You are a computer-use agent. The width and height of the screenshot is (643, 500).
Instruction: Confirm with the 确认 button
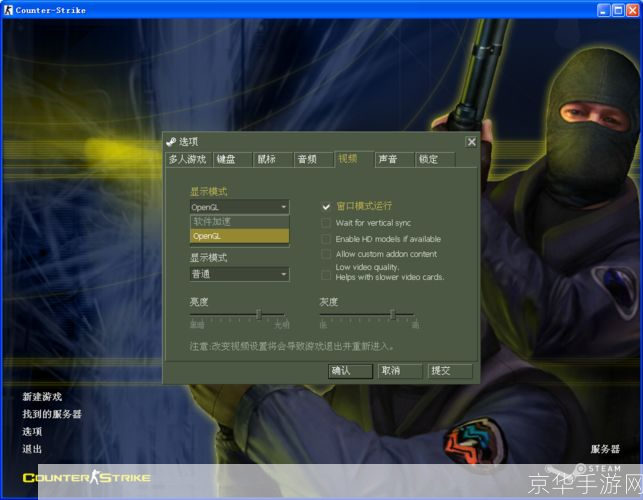pos(350,371)
